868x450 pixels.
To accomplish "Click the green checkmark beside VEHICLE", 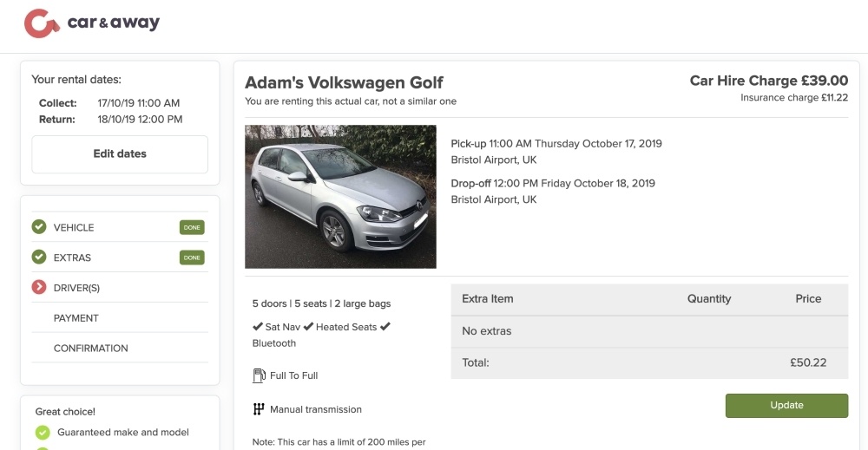I will point(39,227).
